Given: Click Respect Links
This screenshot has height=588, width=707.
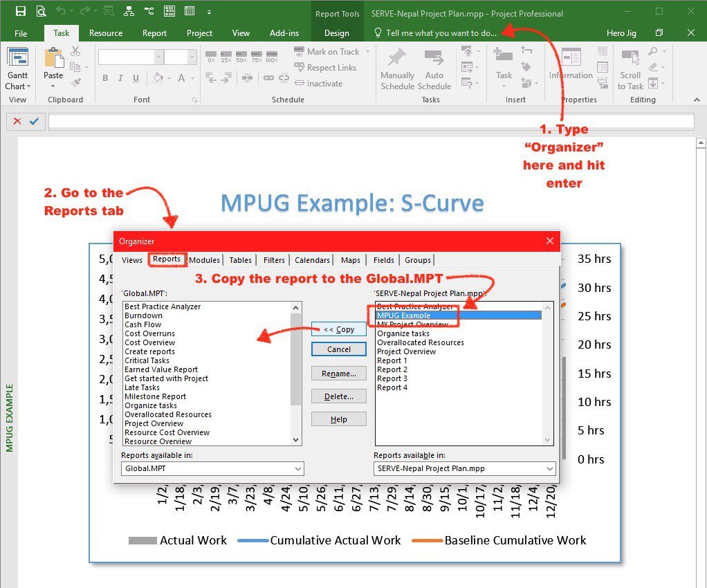Looking at the screenshot, I should pos(325,68).
